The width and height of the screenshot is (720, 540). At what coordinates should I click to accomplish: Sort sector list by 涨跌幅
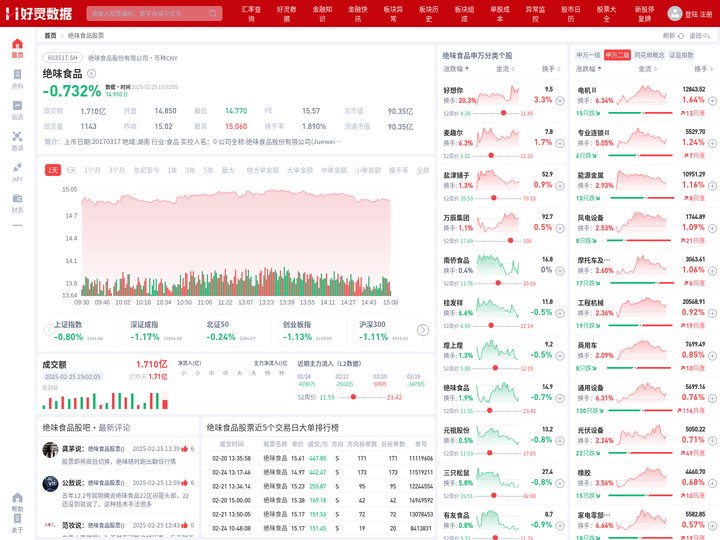(589, 69)
